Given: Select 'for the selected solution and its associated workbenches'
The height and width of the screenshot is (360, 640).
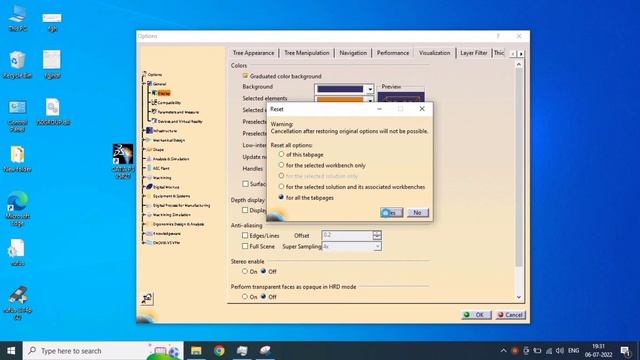Looking at the screenshot, I should (281, 187).
